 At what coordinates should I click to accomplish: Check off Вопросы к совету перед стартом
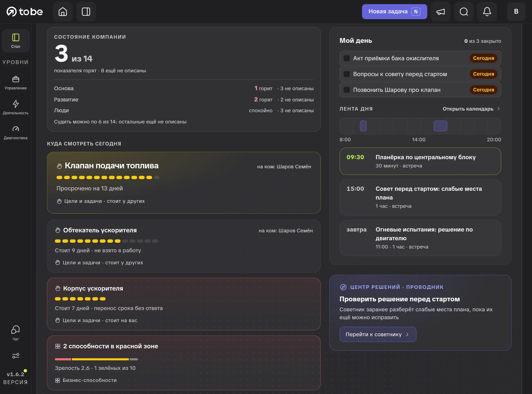(x=346, y=74)
